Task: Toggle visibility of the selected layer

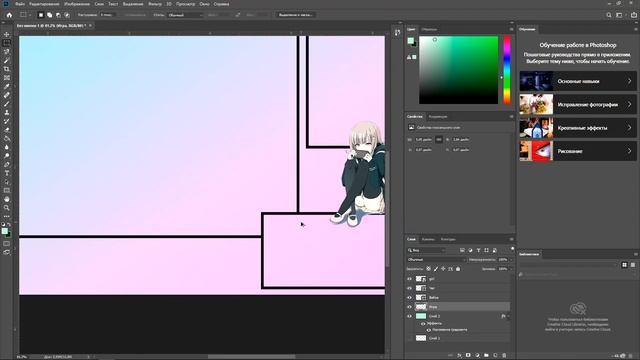Action: [x=409, y=307]
